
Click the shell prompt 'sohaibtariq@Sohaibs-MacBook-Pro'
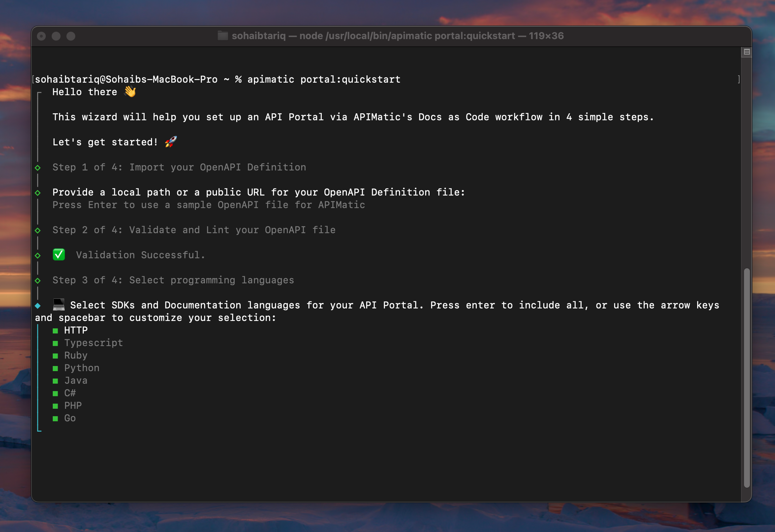tap(126, 79)
